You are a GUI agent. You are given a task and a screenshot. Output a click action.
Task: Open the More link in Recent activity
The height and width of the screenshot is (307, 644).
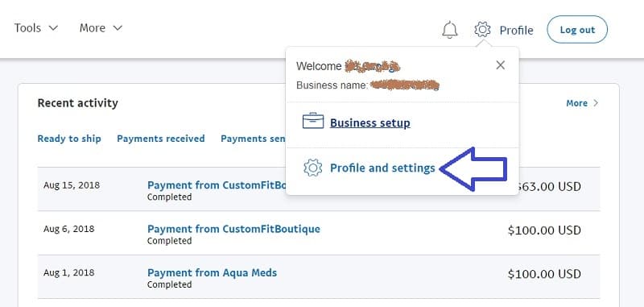(x=576, y=103)
